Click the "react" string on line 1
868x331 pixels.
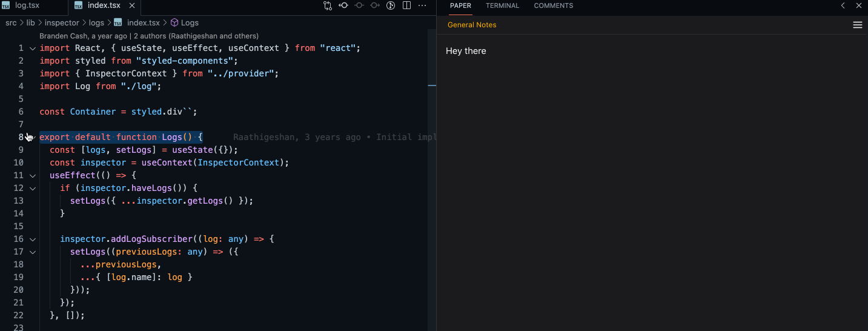337,48
